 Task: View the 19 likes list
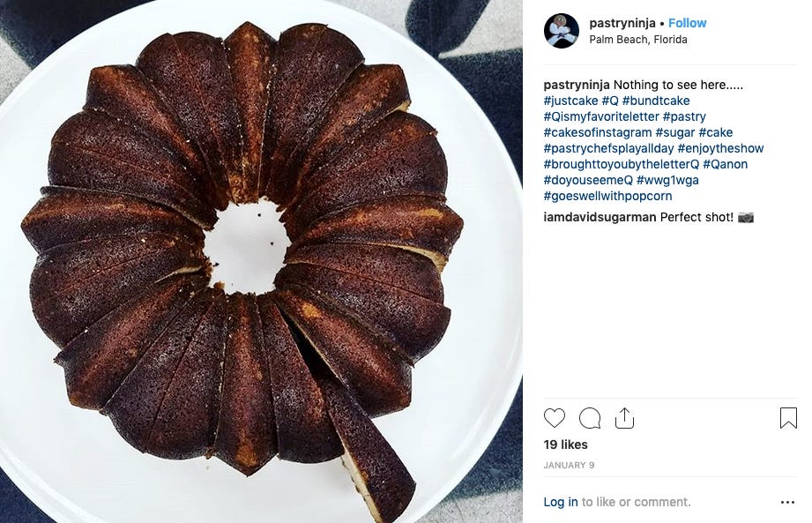click(565, 445)
